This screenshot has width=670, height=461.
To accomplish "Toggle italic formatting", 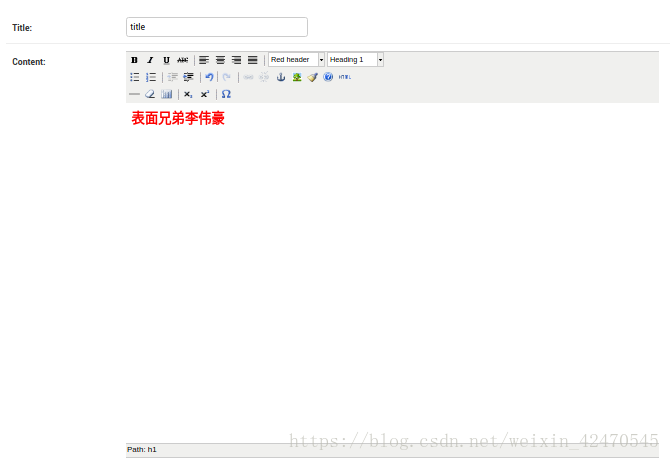I will 150,60.
